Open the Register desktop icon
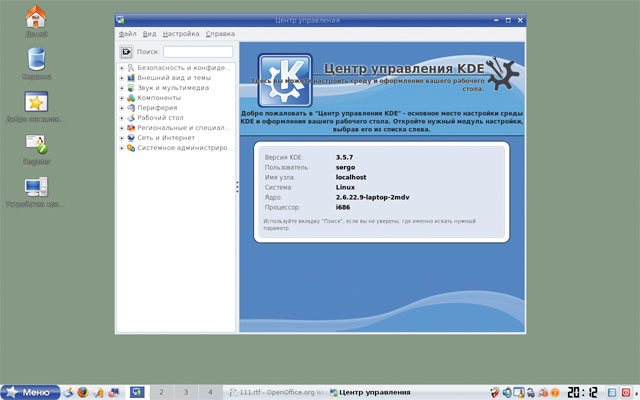 click(x=36, y=144)
